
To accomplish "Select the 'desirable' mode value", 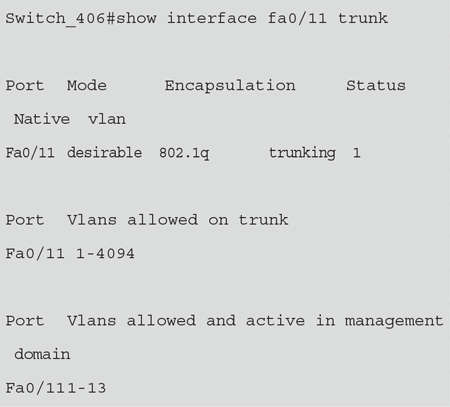I will coord(104,153).
